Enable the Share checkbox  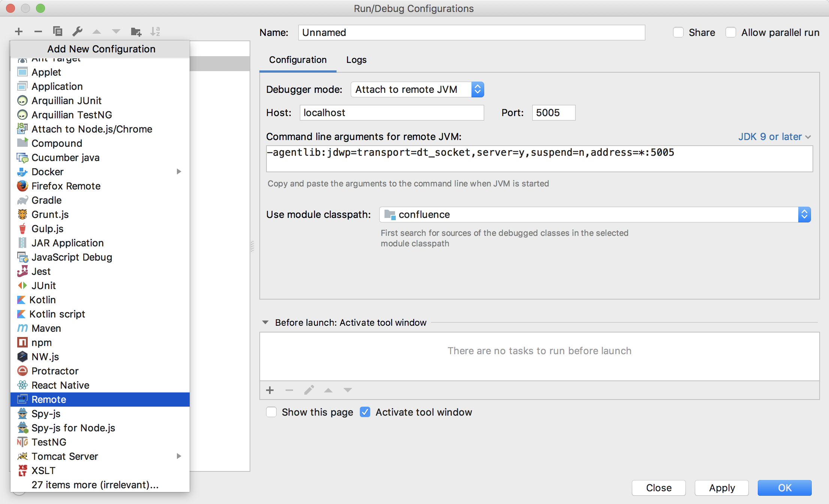(678, 33)
